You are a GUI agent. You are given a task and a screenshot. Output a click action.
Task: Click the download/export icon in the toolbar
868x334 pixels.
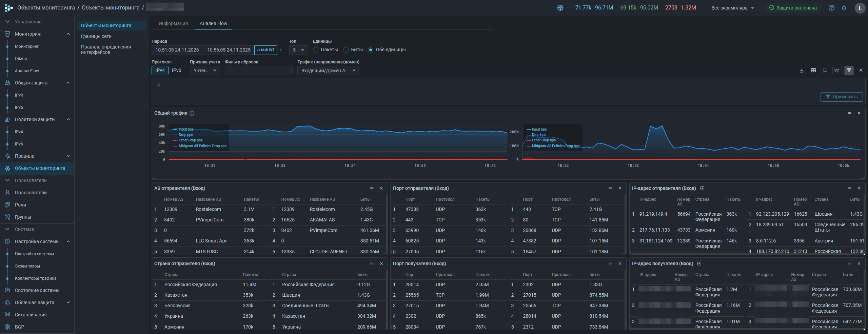point(802,70)
